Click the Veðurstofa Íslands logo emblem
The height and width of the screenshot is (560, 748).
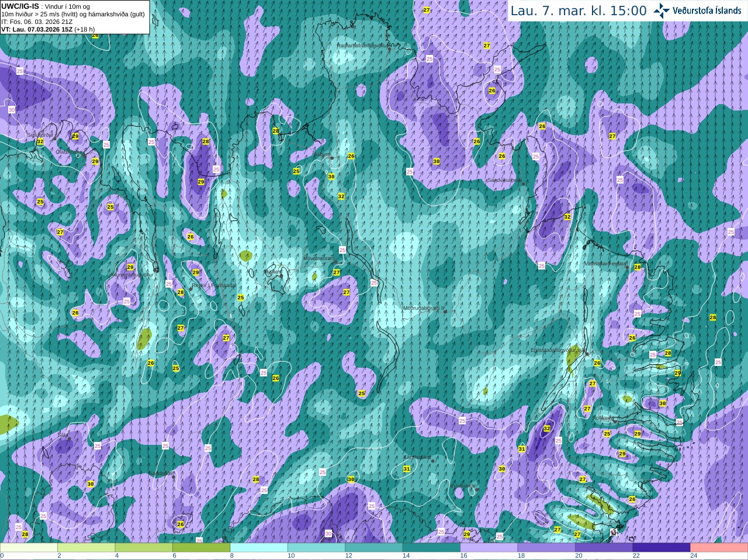(661, 11)
